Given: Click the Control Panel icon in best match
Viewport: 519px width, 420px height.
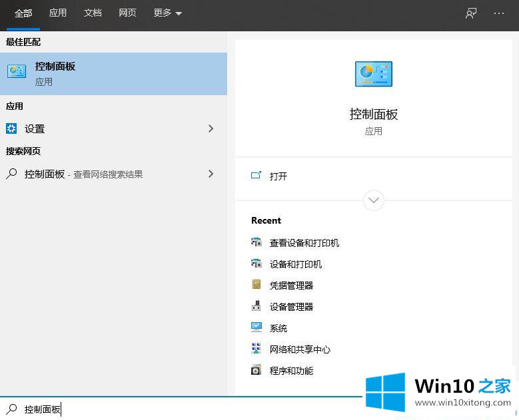Looking at the screenshot, I should [x=17, y=71].
